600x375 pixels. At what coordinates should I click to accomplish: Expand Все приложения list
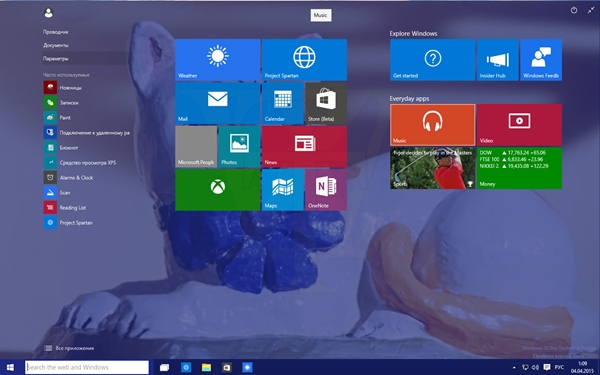[69, 348]
